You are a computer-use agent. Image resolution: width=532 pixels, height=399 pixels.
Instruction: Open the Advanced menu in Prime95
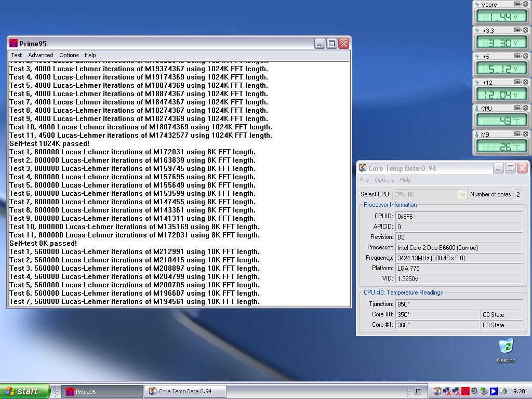[41, 55]
